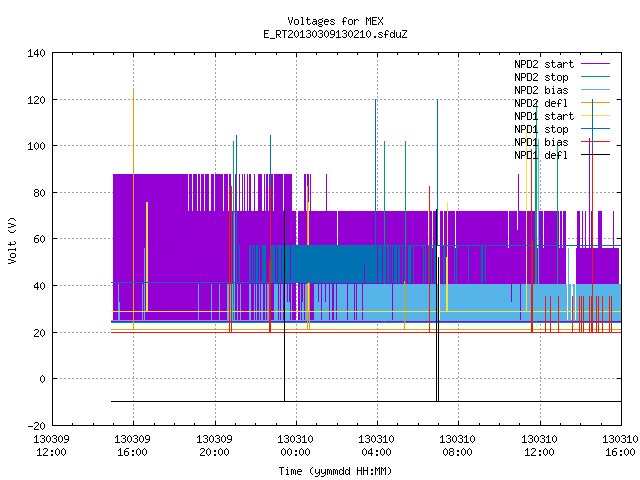Click the -20 y-axis tick label
The height and width of the screenshot is (480, 640).
(36, 426)
